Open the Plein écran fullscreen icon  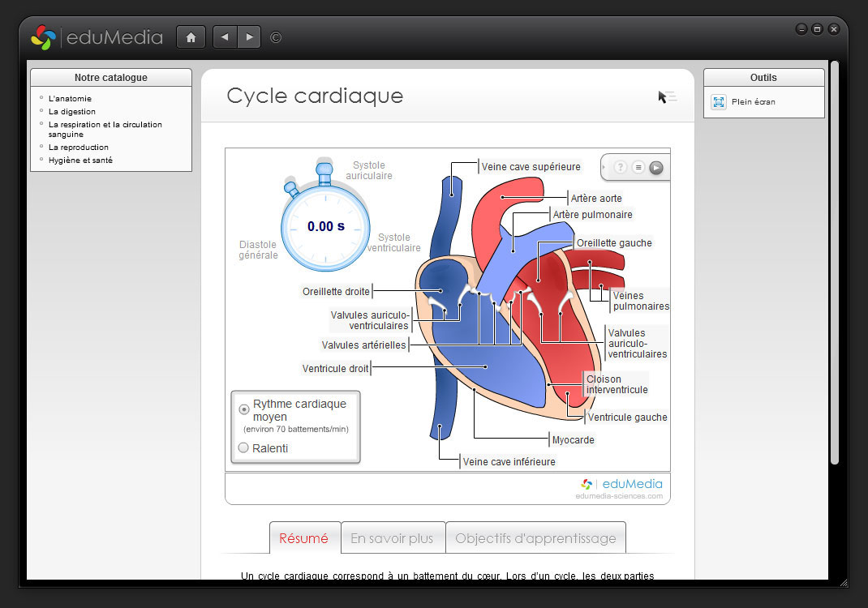coord(719,102)
